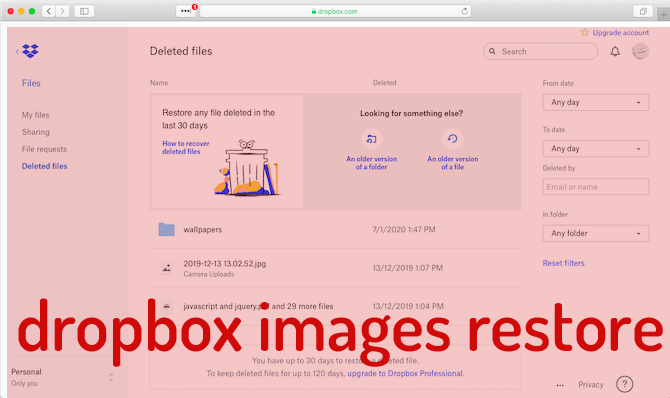670x398 pixels.
Task: Open 'How to recover deleted files' link
Action: 185,147
